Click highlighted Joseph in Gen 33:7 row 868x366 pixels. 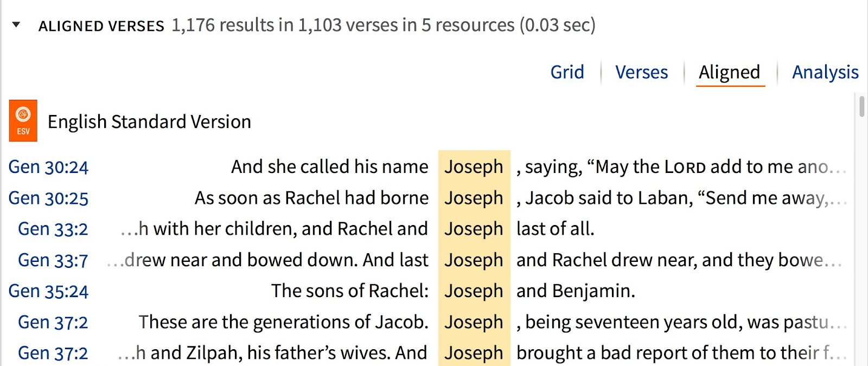tap(474, 260)
